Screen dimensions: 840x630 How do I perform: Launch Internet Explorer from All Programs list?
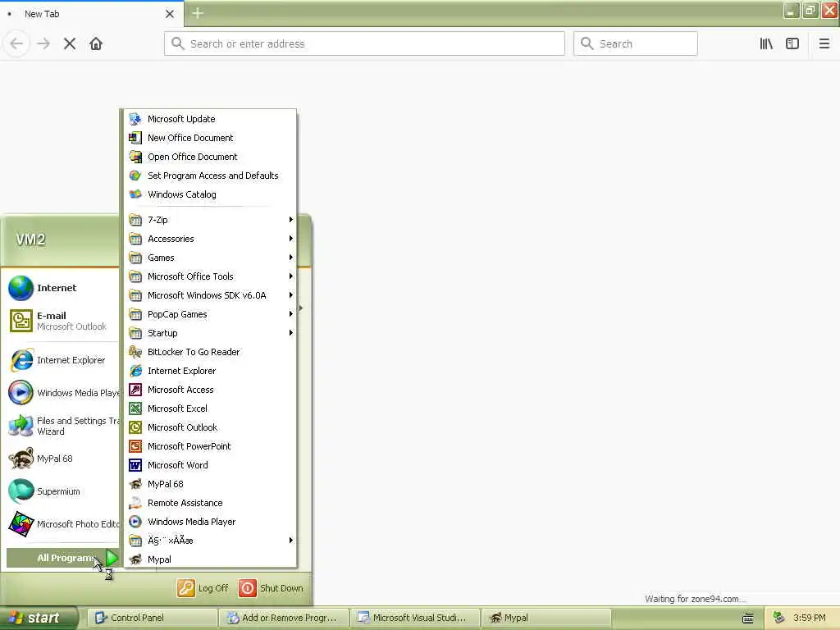click(x=210, y=371)
